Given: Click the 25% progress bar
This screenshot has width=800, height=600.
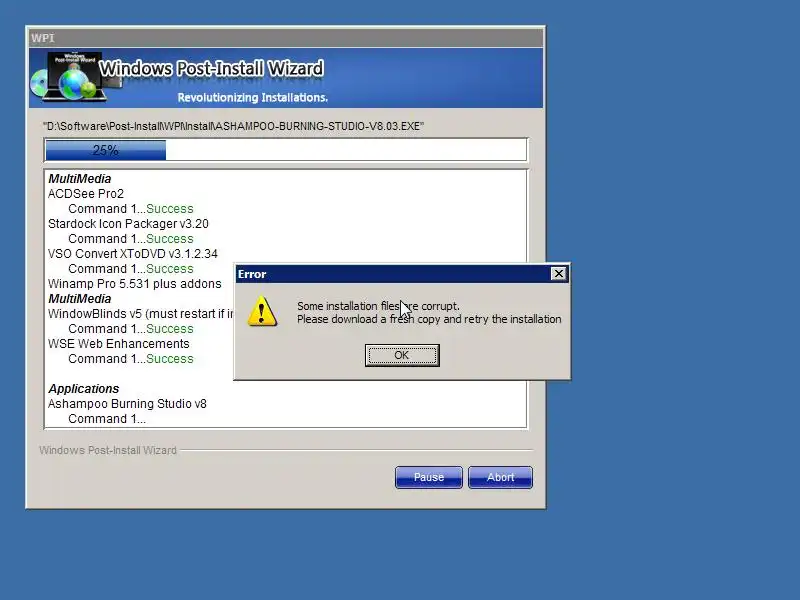Looking at the screenshot, I should click(x=286, y=150).
